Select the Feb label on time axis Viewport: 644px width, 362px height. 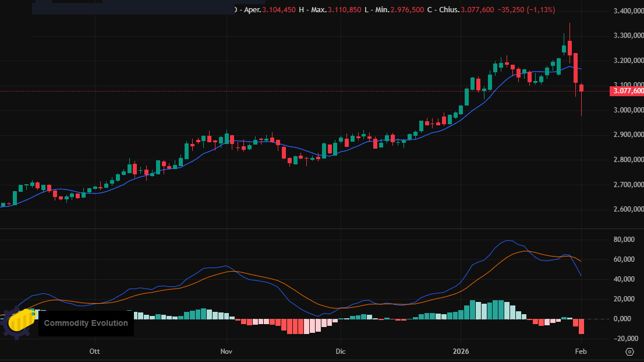pos(581,352)
